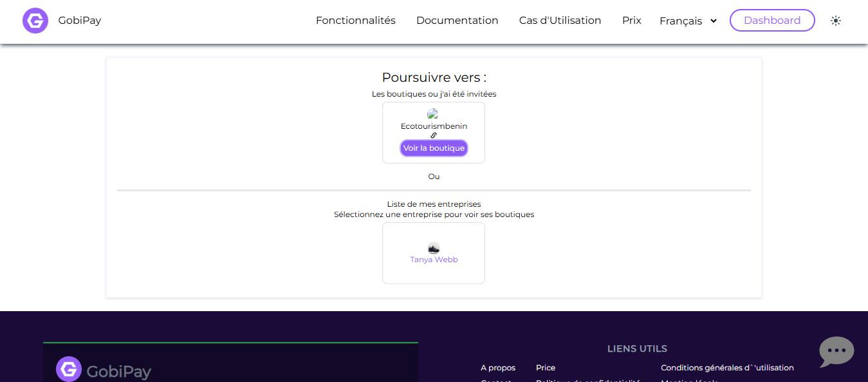The width and height of the screenshot is (868, 382).
Task: Open the A propos footer link
Action: (x=497, y=367)
